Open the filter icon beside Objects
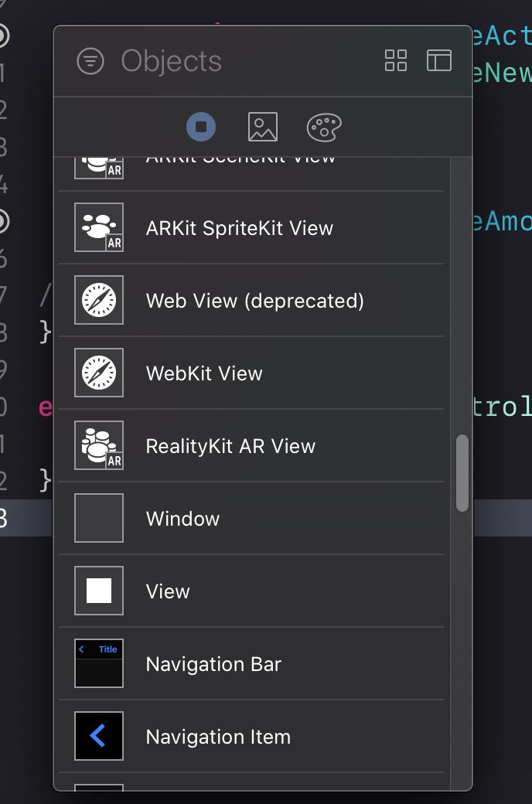This screenshot has height=804, width=532. [90, 61]
